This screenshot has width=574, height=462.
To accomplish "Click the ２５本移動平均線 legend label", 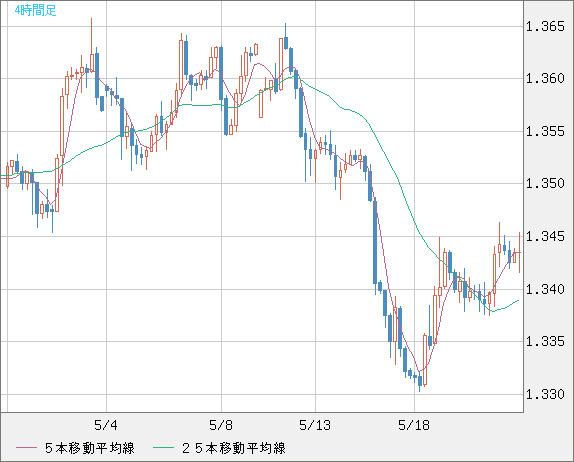I will (x=234, y=448).
